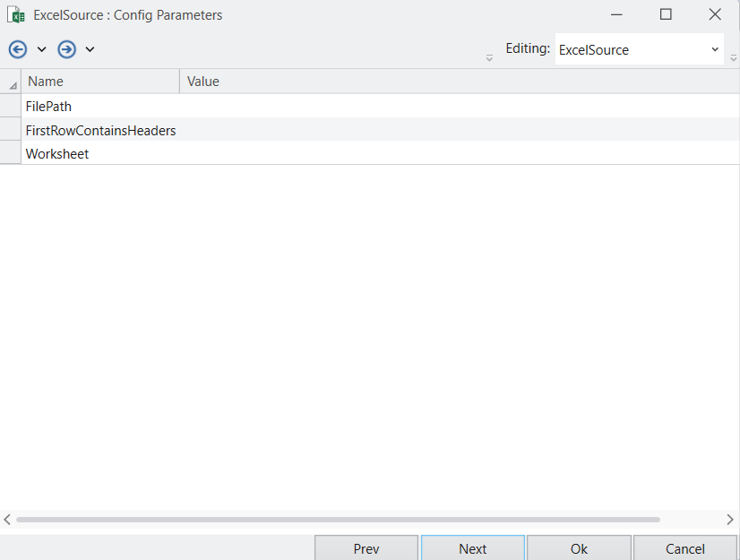The height and width of the screenshot is (560, 740).
Task: Click the Prev button
Action: 366,548
